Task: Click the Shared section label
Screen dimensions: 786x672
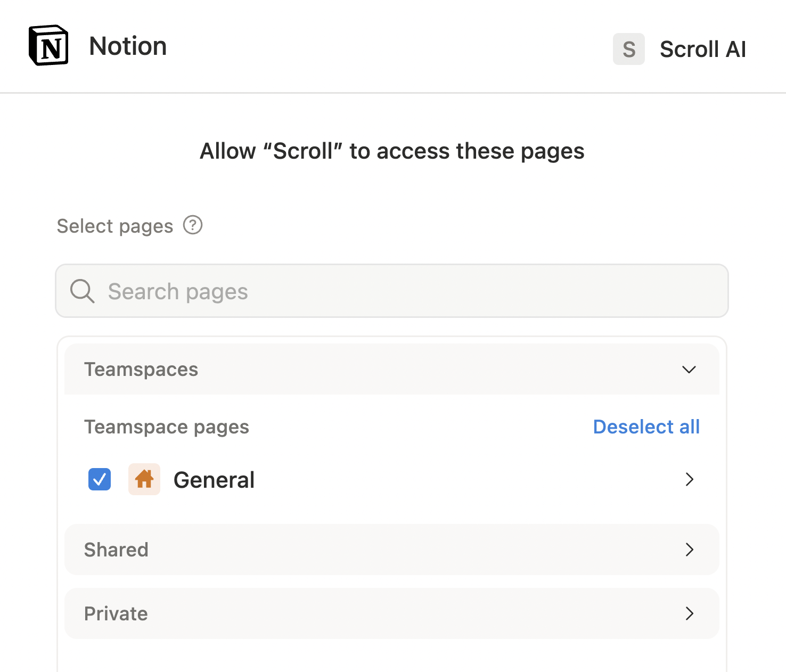Action: [116, 550]
